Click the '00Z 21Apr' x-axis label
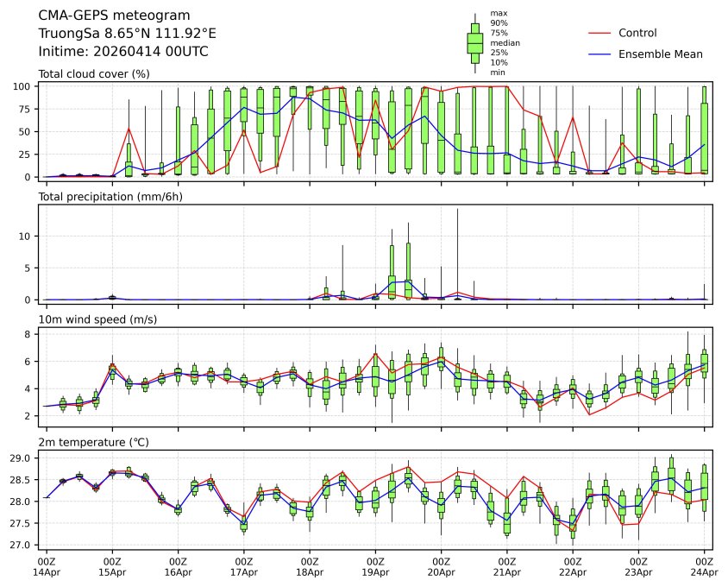 point(507,566)
